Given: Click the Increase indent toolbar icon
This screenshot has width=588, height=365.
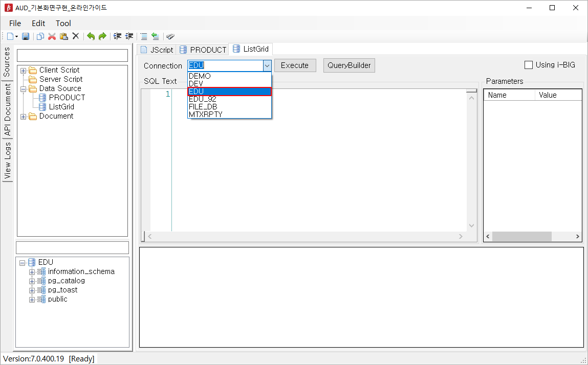Looking at the screenshot, I should coord(118,36).
